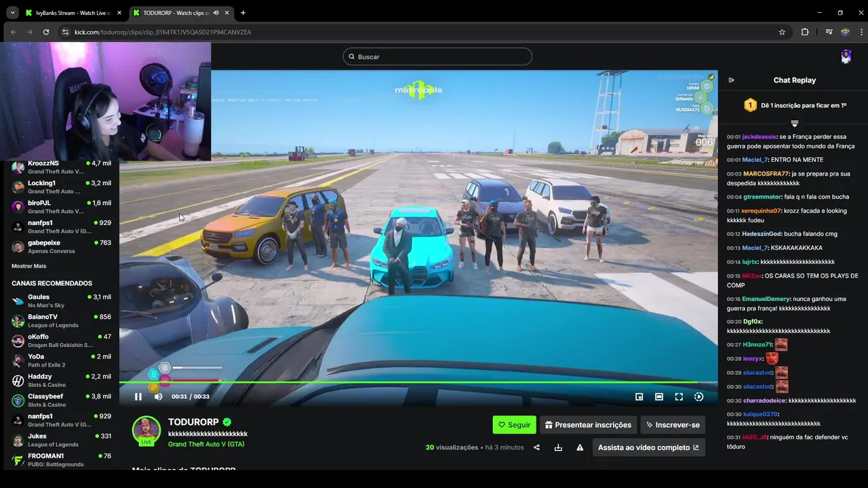Click the 20 visualizações view count
Viewport: 868px width, 488px height.
point(452,447)
